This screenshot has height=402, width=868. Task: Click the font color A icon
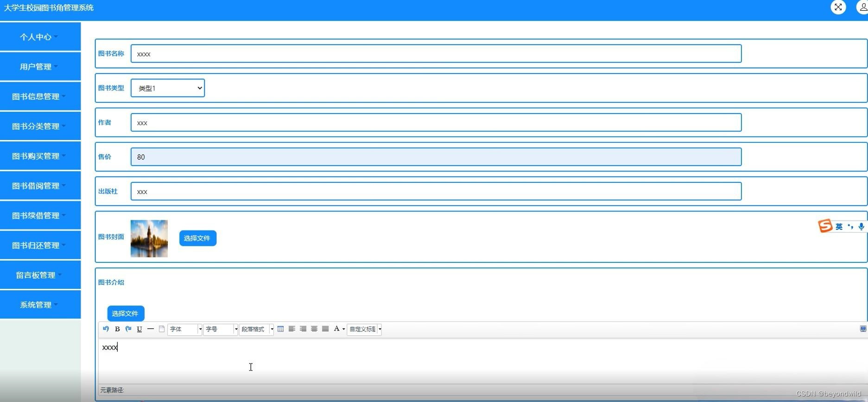336,329
